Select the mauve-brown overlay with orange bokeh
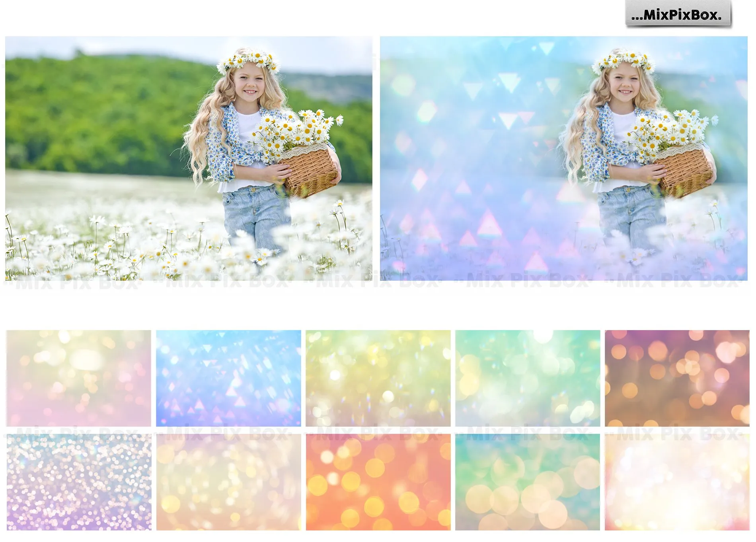 (677, 378)
